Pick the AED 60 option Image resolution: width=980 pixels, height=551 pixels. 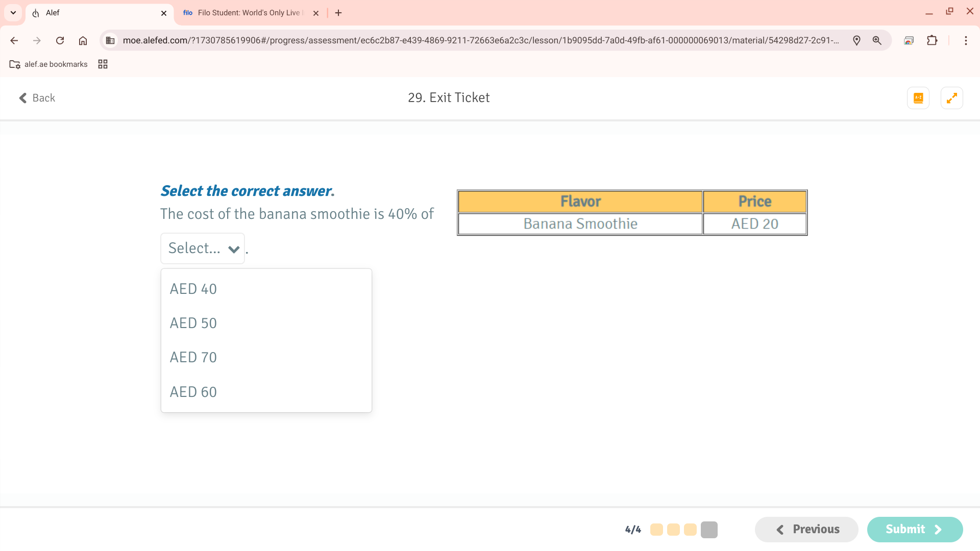pos(193,392)
